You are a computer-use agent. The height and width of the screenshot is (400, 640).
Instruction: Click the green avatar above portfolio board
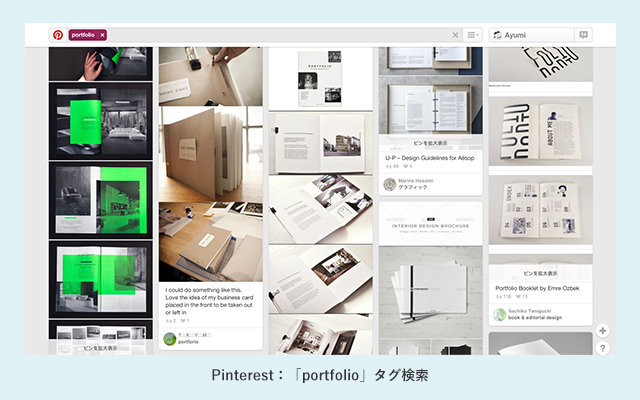(170, 338)
